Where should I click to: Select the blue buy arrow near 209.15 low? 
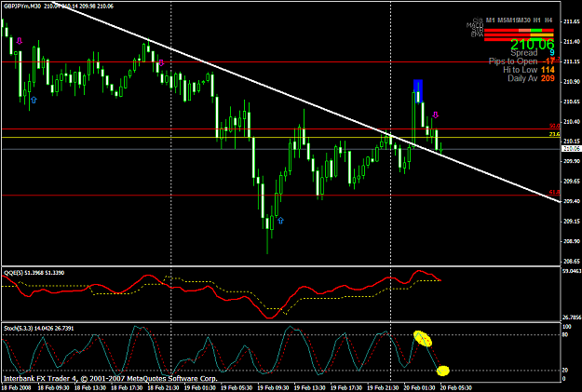pos(280,221)
